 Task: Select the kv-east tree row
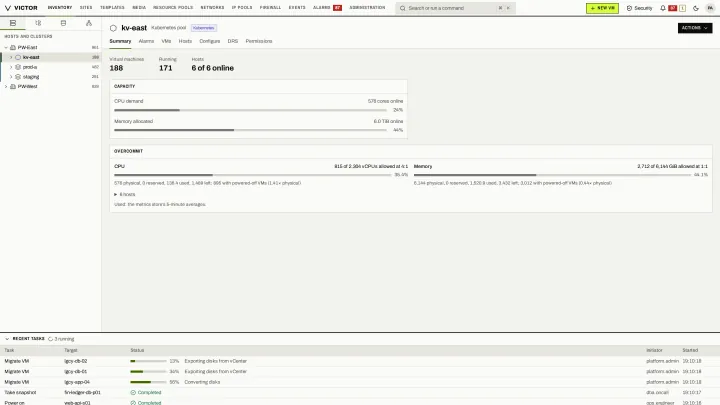[51, 57]
